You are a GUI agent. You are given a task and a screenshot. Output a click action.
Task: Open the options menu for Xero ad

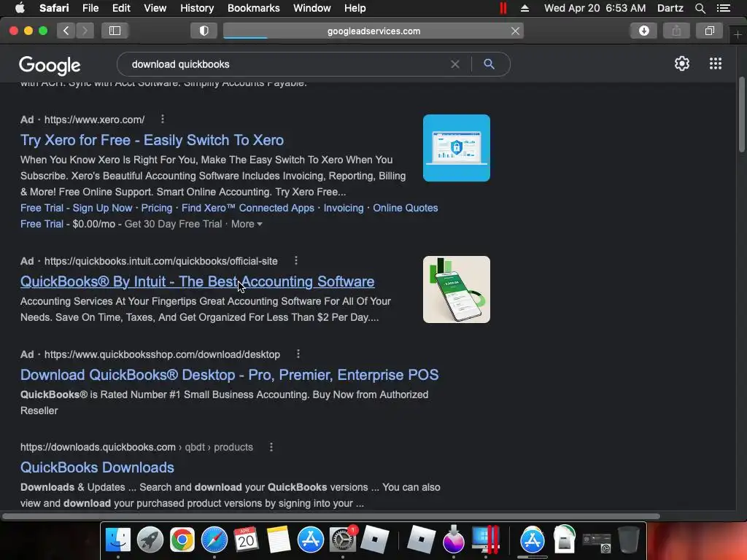click(163, 119)
